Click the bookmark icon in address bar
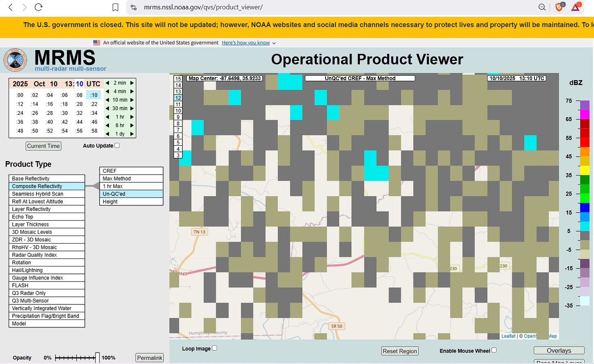 click(115, 7)
